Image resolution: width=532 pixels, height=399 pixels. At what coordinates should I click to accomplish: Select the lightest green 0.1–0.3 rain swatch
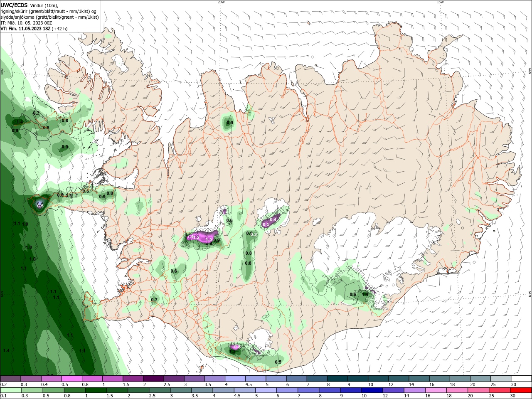(x=11, y=390)
